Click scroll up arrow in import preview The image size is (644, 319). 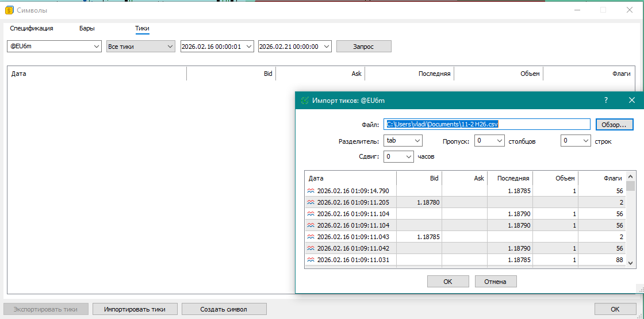(x=630, y=176)
